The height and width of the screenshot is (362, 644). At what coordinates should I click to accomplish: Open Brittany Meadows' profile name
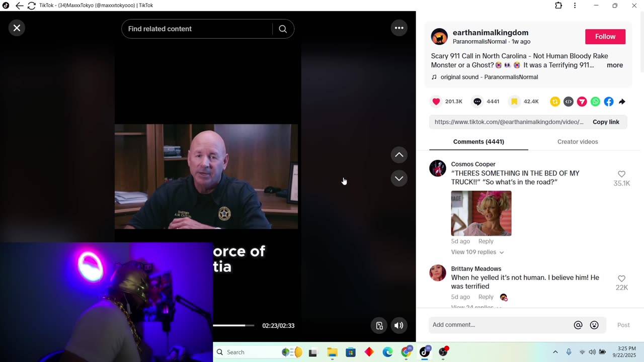476,269
